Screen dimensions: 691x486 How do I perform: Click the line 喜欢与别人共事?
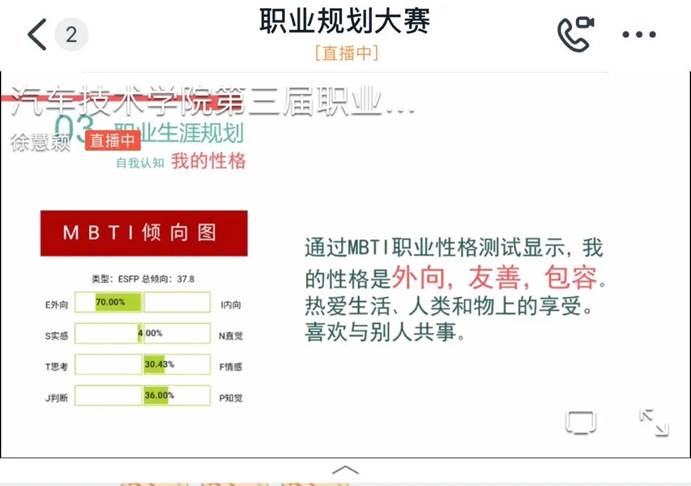coord(385,332)
